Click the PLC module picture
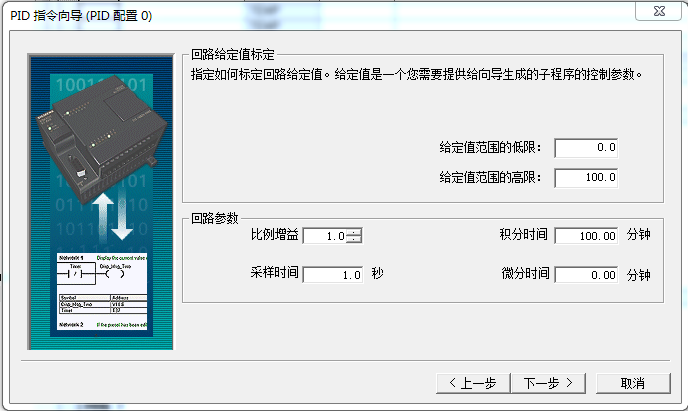Viewport: 688px width, 411px height. [104, 130]
